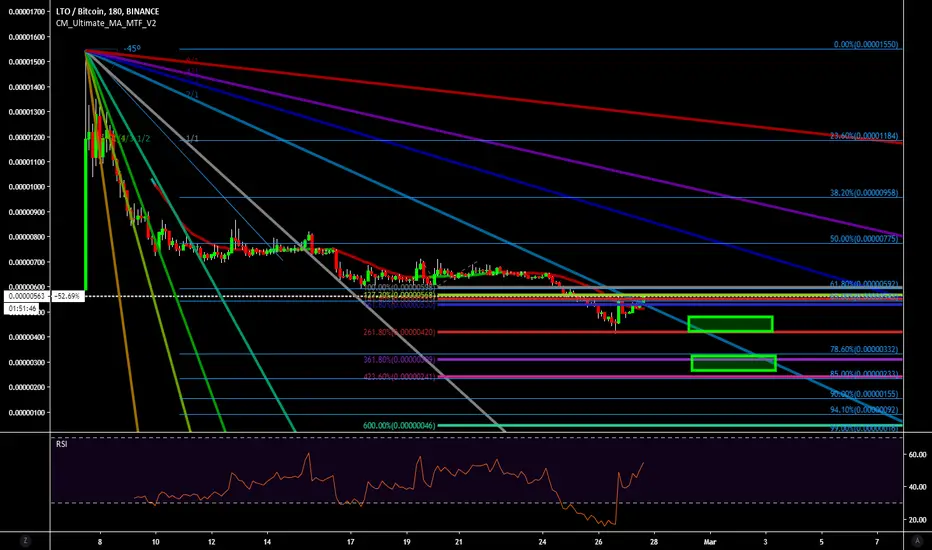932x550 pixels.
Task: Select the RSI indicator label
Action: [x=61, y=444]
